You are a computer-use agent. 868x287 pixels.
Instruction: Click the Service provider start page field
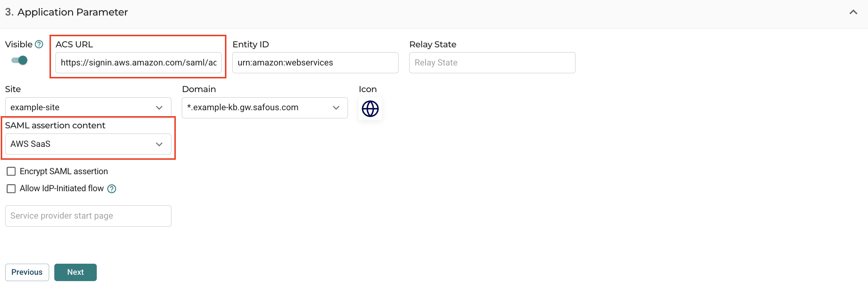[x=88, y=216]
